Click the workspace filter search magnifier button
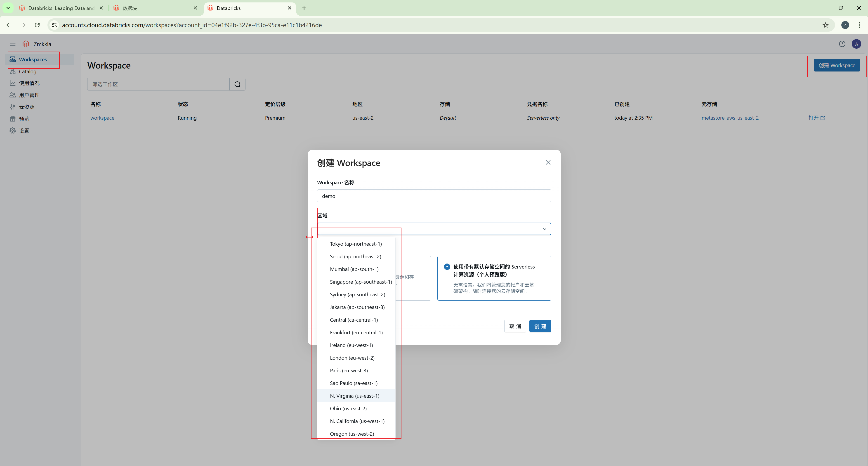 pos(238,84)
